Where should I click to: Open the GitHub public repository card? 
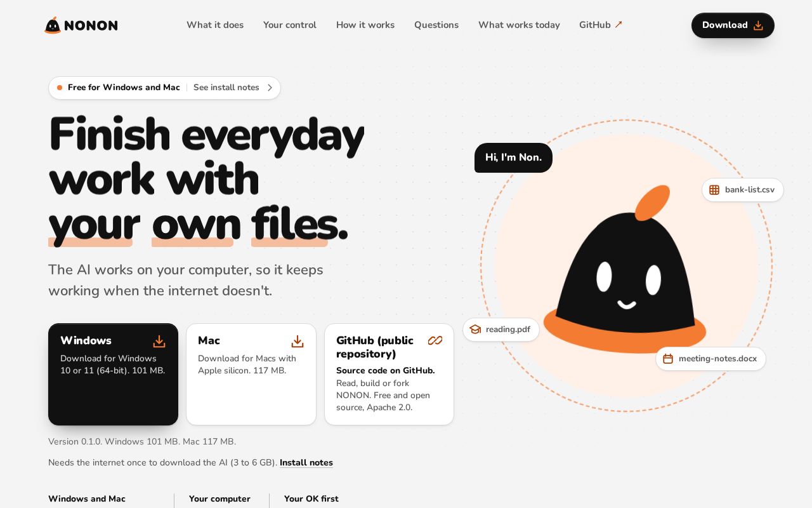click(389, 374)
